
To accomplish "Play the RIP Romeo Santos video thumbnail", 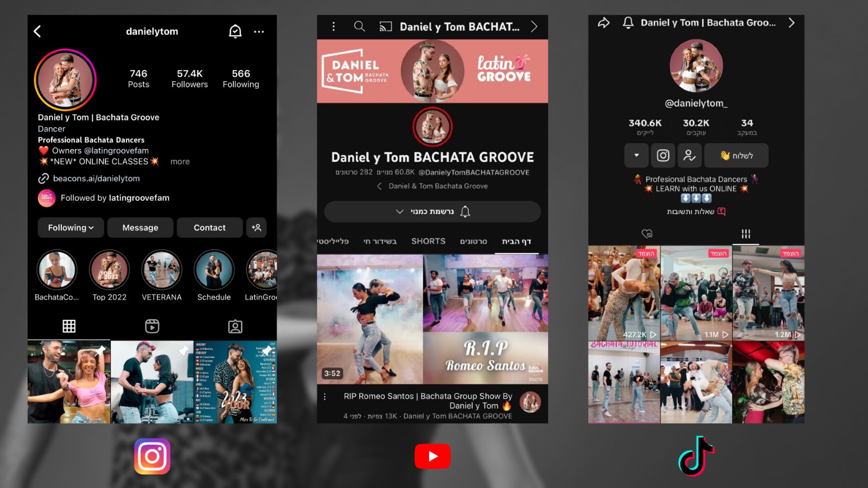I will click(432, 319).
